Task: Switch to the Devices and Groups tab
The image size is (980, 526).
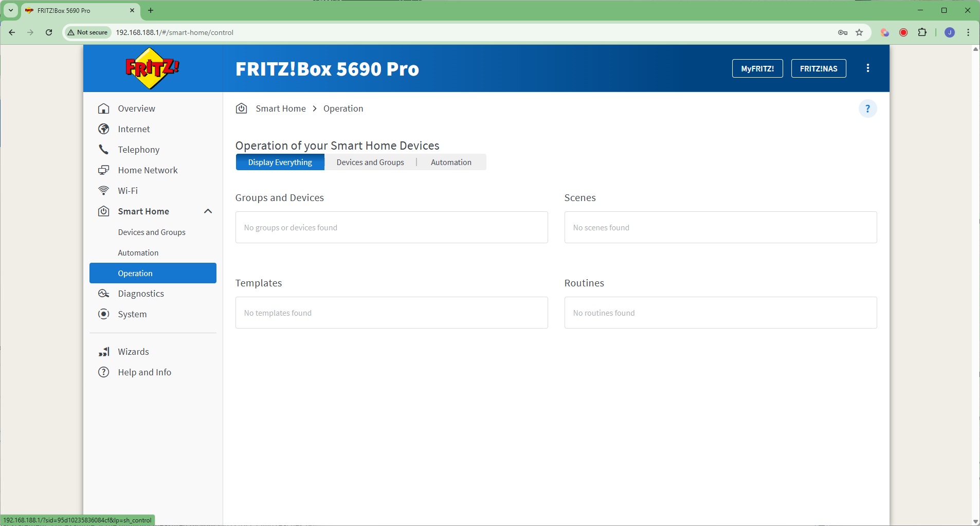Action: pos(370,162)
